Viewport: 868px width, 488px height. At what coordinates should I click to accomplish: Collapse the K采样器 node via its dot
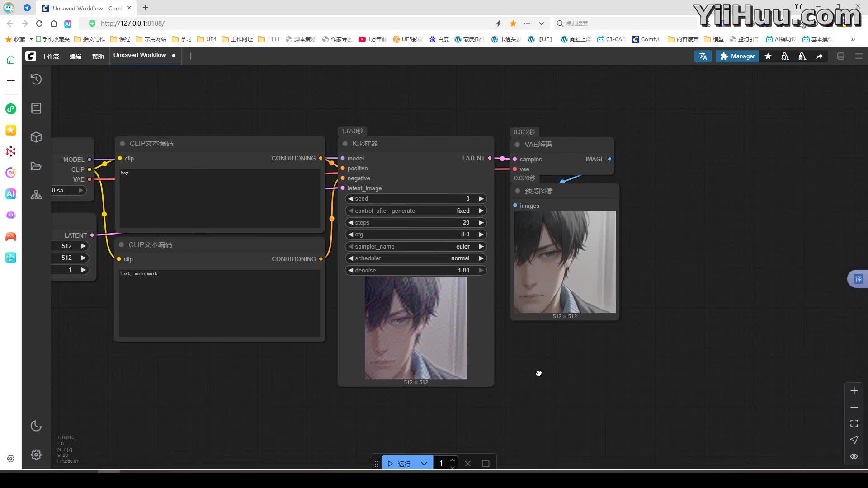click(345, 144)
